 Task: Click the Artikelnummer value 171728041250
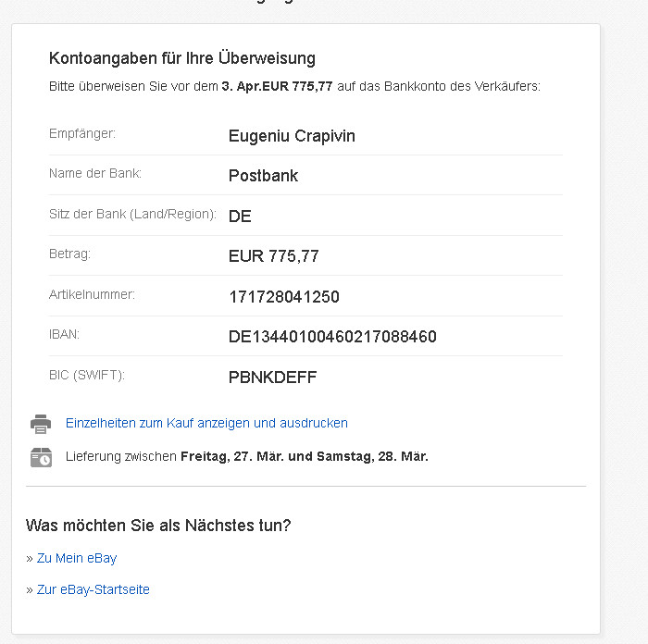[x=283, y=297]
